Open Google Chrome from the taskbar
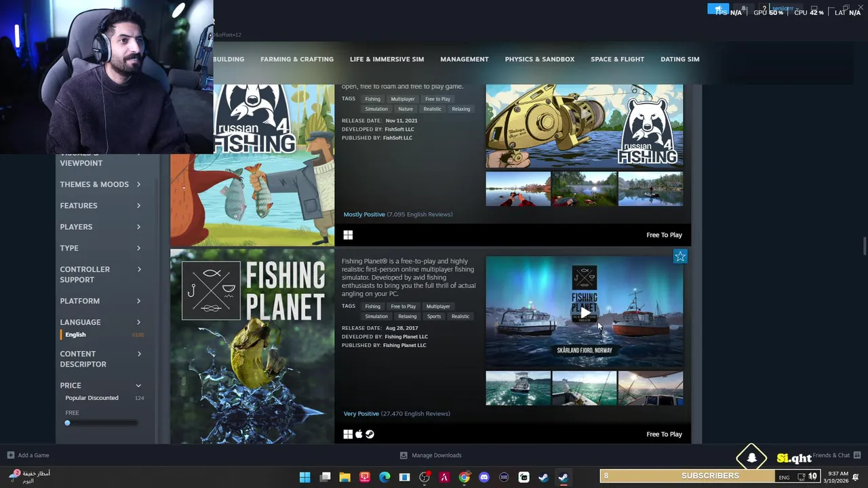The image size is (868, 488). pyautogui.click(x=464, y=477)
